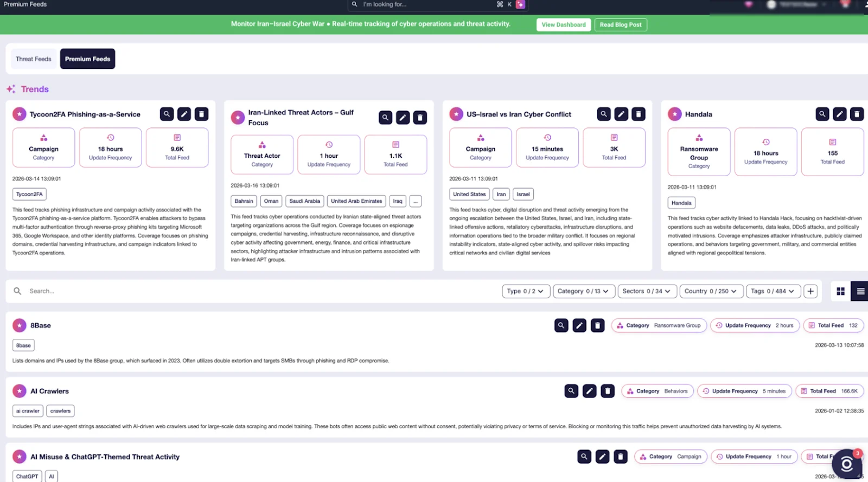Delete the US-Israel vs Iran Cyber Conflict feed
This screenshot has height=482, width=868.
coord(639,114)
